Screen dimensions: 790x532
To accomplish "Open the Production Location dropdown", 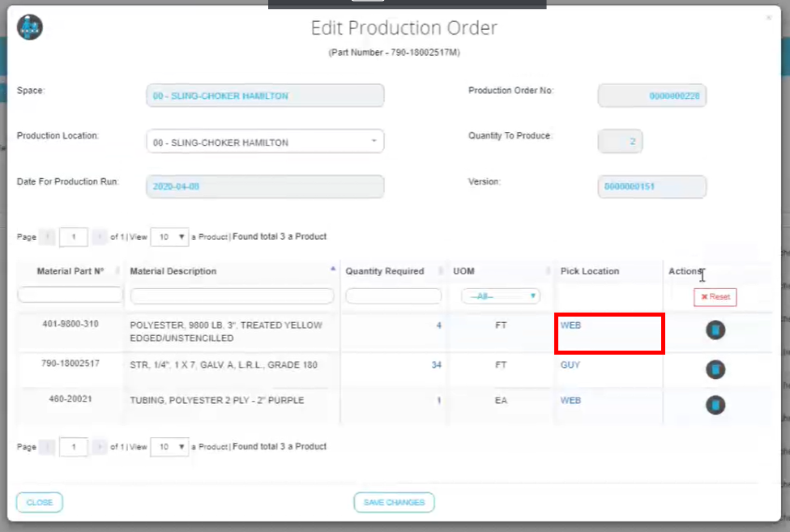I will [265, 143].
